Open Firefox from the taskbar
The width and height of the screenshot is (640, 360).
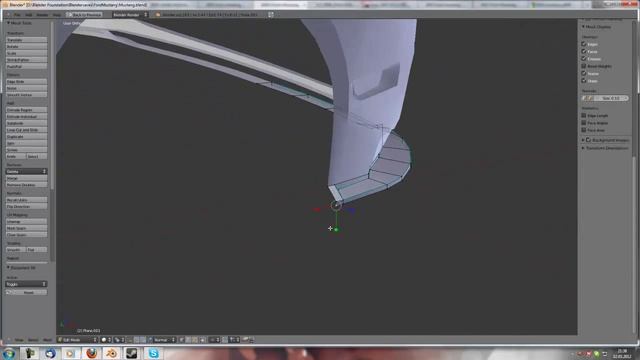92,353
